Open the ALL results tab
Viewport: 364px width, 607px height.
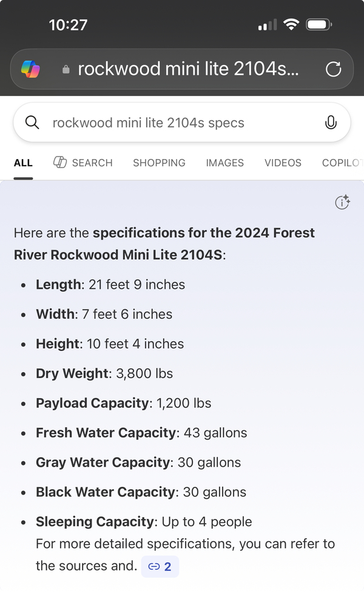pos(23,163)
